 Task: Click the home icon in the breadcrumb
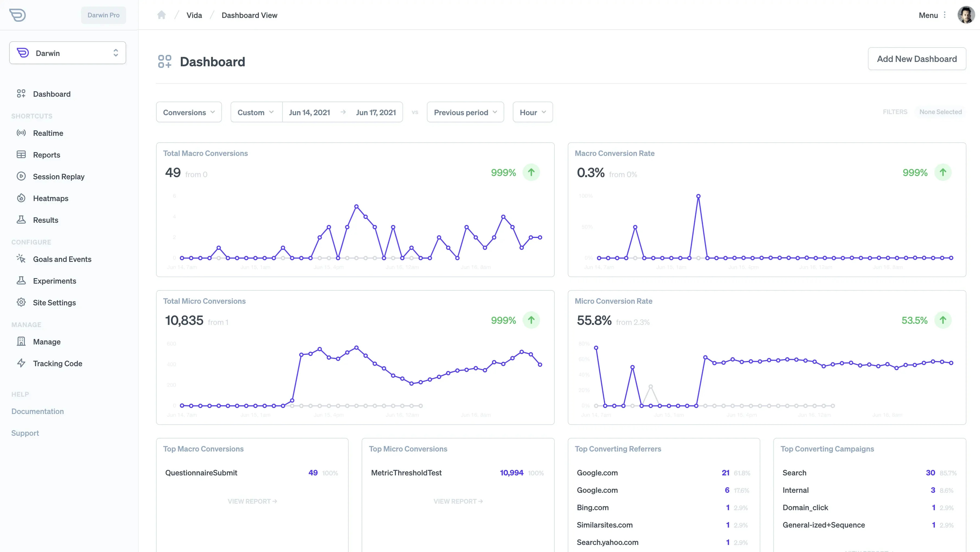click(161, 15)
